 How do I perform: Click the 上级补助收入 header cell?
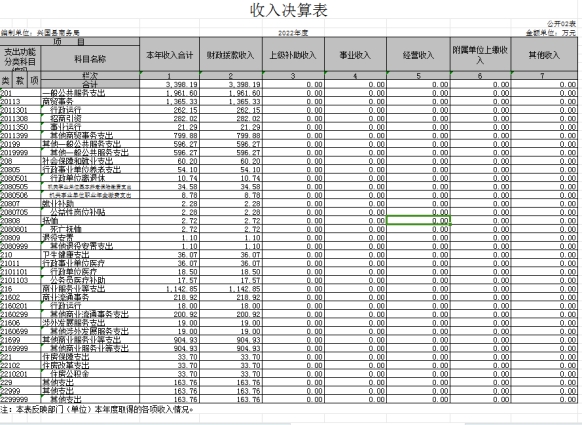pos(293,55)
